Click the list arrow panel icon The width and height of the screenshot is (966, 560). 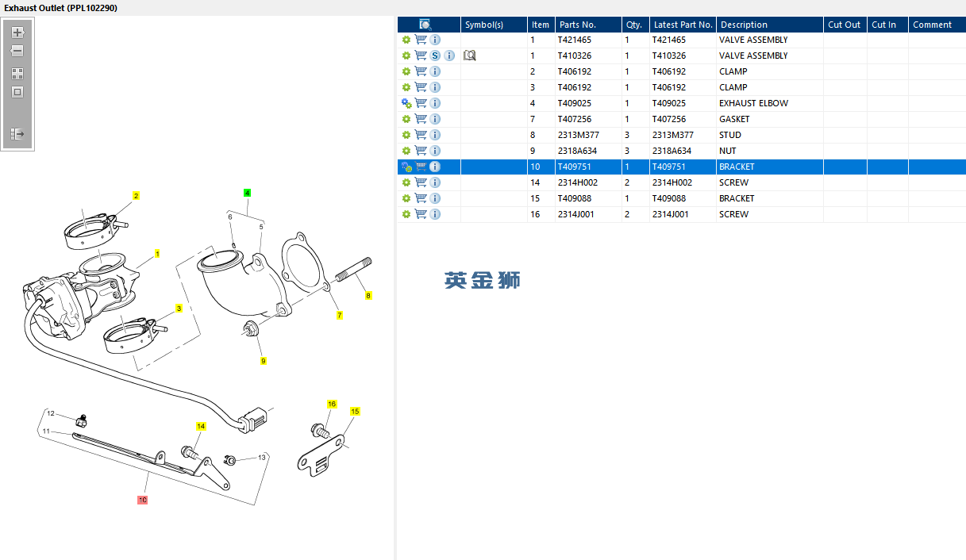(17, 134)
